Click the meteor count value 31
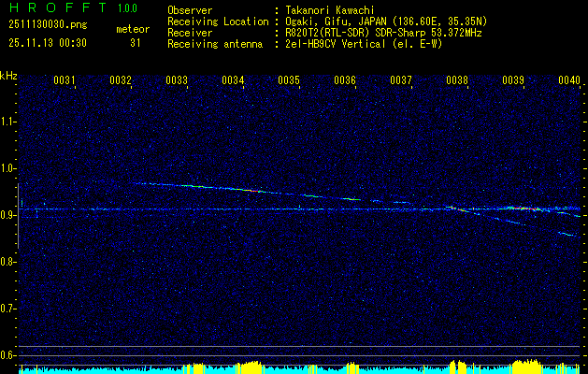The image size is (588, 374). (x=136, y=43)
